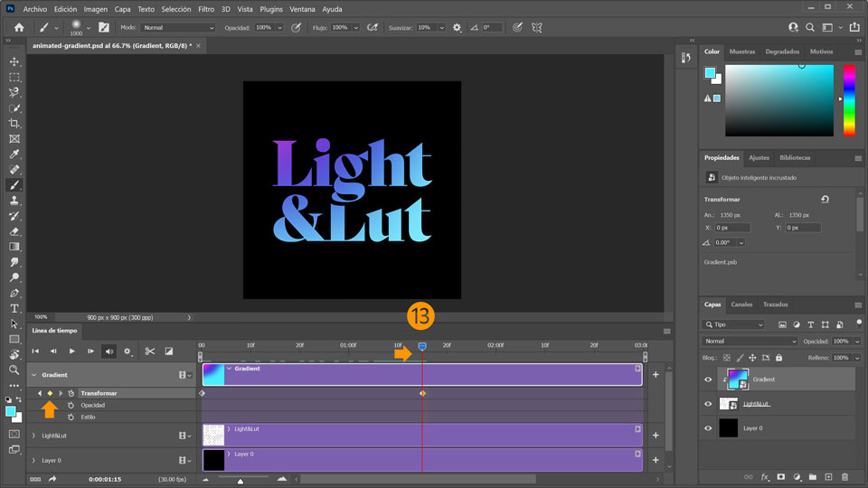868x488 pixels.
Task: Split clip with the scissors icon
Action: (150, 351)
